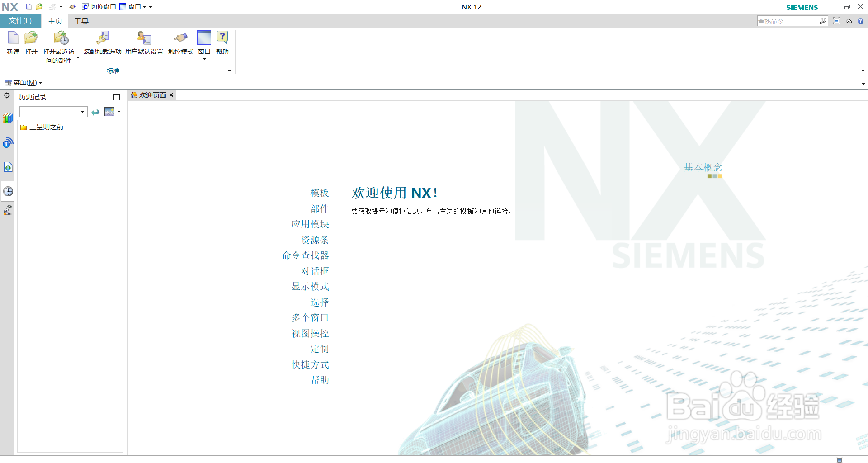Click the History view picture icon

click(109, 112)
